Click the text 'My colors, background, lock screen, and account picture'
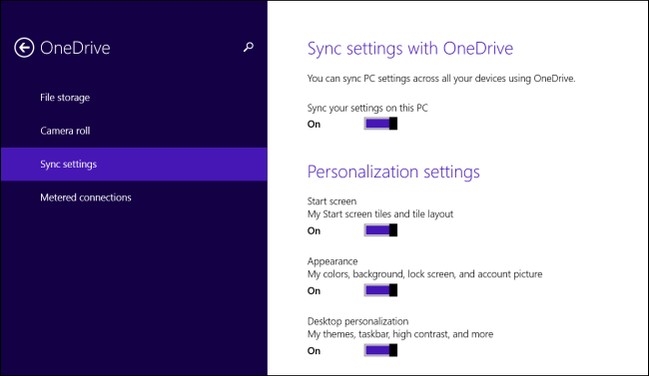 (425, 274)
